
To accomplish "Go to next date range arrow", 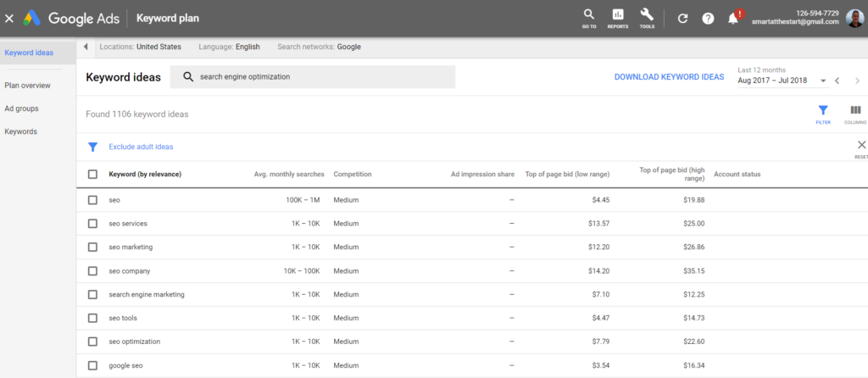I will (x=858, y=81).
